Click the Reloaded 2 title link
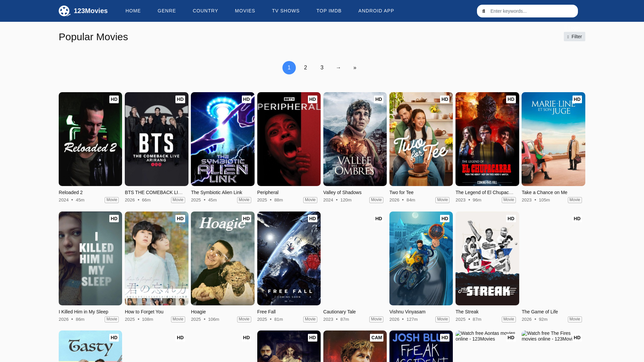Image resolution: width=644 pixels, height=362 pixels. click(x=71, y=192)
